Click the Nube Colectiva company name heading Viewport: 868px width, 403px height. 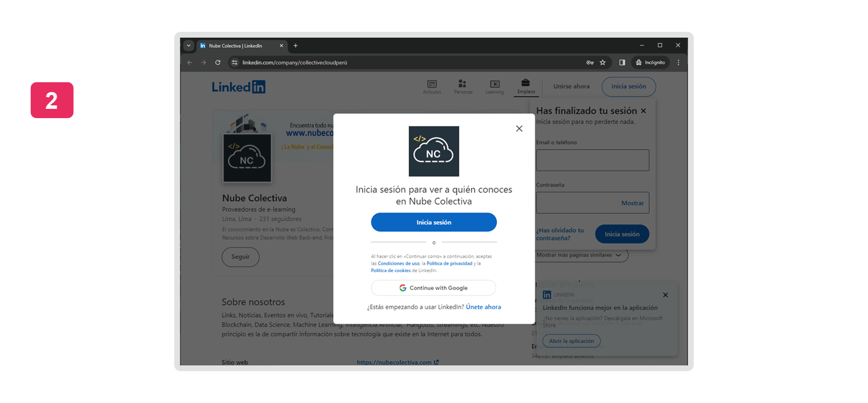(x=255, y=198)
